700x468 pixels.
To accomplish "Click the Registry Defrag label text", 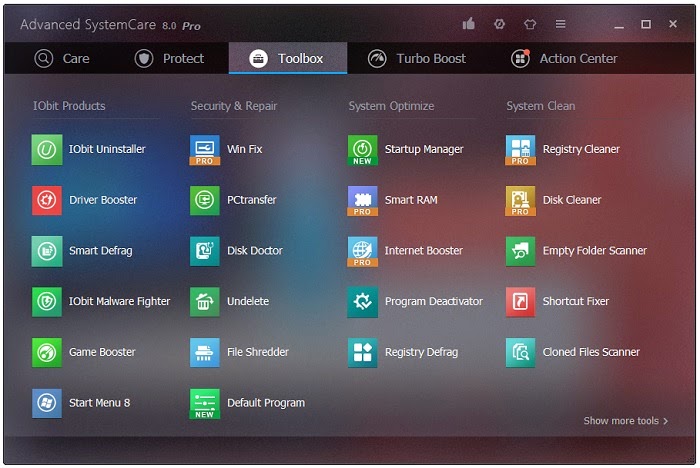I will click(x=421, y=353).
